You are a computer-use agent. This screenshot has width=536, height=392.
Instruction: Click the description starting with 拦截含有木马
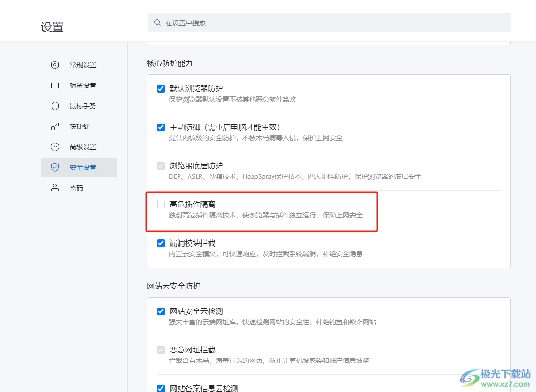point(269,361)
